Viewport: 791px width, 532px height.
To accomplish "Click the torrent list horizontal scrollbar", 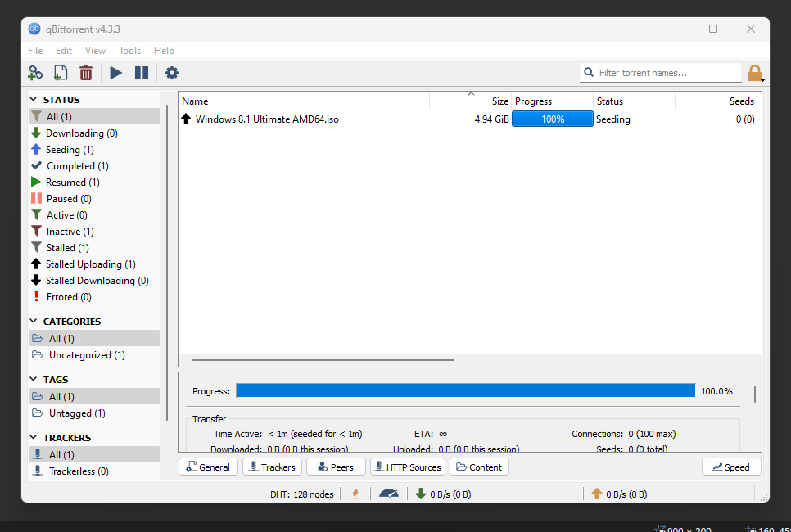I will 323,360.
